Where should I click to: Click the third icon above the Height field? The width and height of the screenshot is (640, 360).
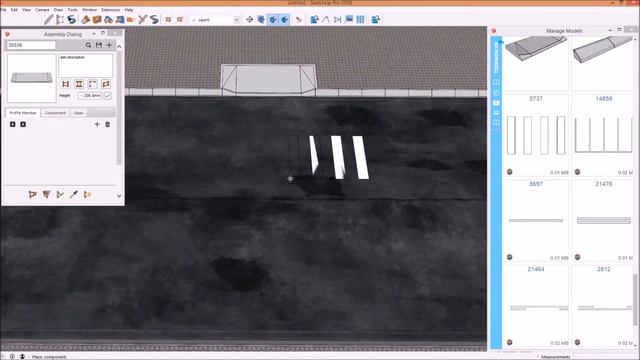coord(93,84)
